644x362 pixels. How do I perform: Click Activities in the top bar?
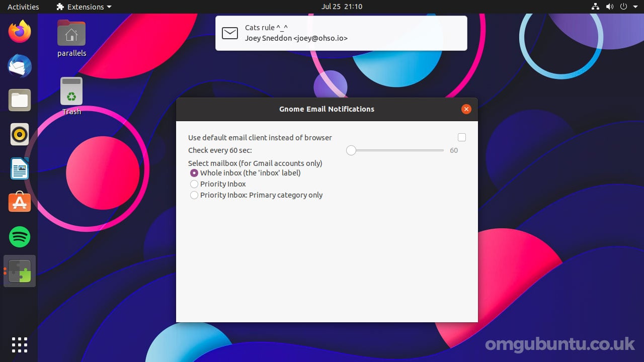[23, 7]
